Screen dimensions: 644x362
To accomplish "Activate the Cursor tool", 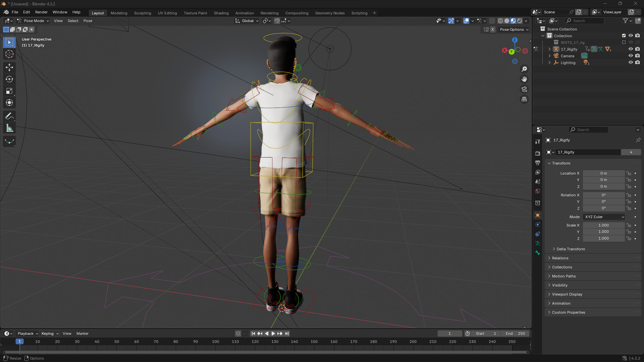I will coord(9,54).
